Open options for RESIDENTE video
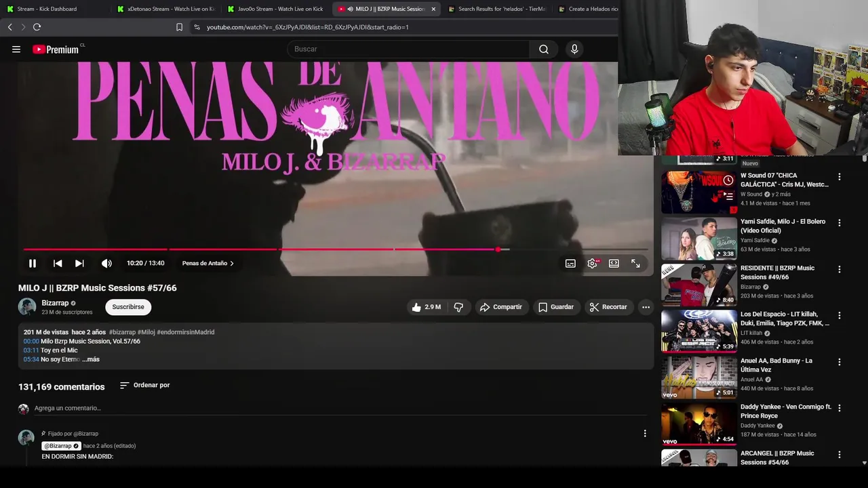This screenshot has width=868, height=488. pyautogui.click(x=840, y=270)
